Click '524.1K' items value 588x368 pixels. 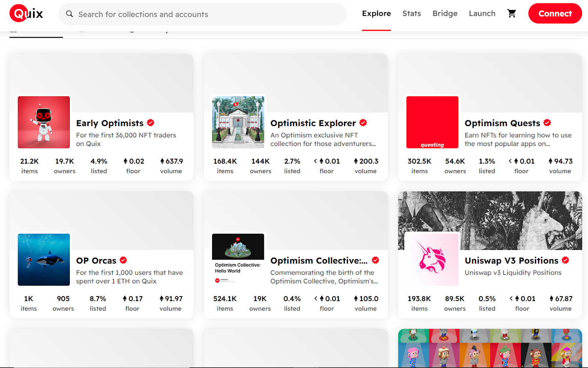225,299
